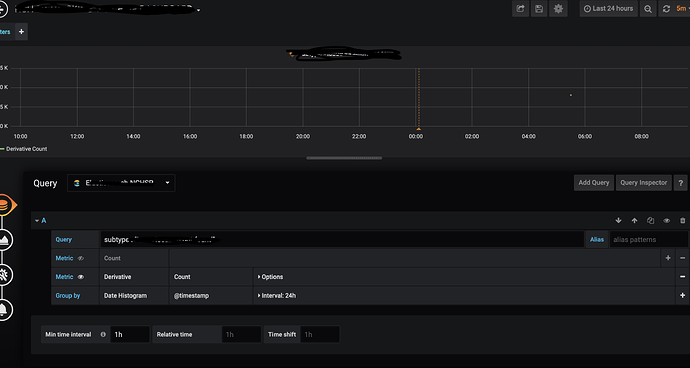
Task: Click the Time shift input field
Action: point(320,335)
